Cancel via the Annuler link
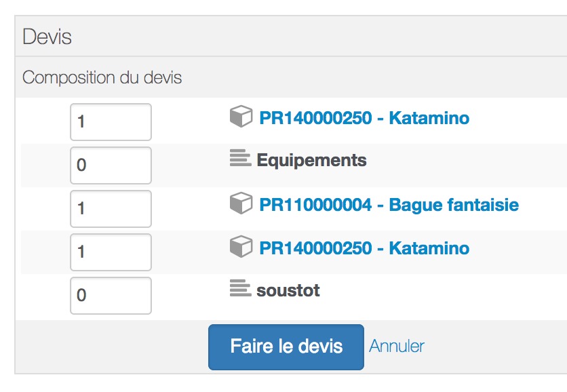The height and width of the screenshot is (392, 567). coord(397,346)
